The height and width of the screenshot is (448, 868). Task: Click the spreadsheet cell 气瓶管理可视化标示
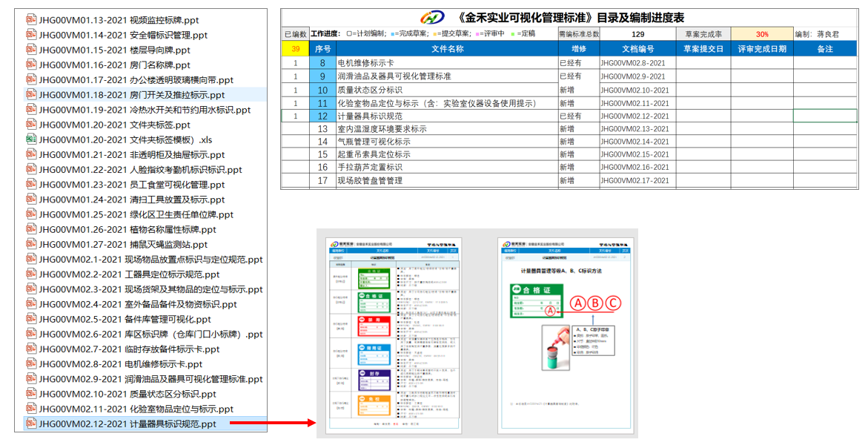click(x=447, y=142)
